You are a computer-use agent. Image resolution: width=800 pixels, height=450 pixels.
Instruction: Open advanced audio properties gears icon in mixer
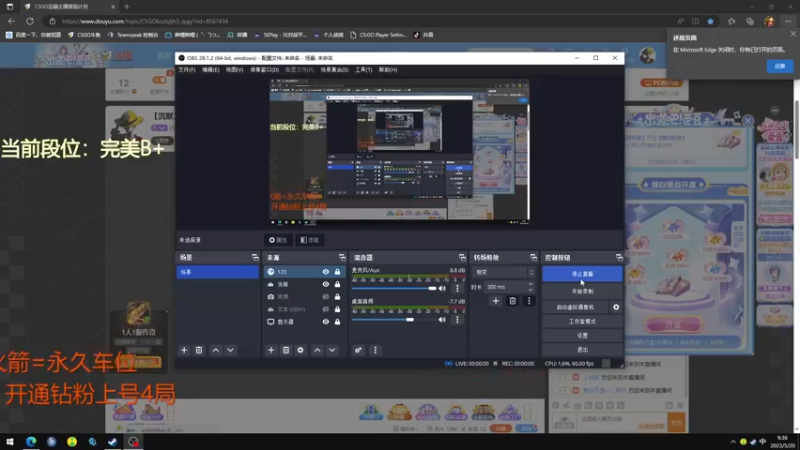coord(358,350)
